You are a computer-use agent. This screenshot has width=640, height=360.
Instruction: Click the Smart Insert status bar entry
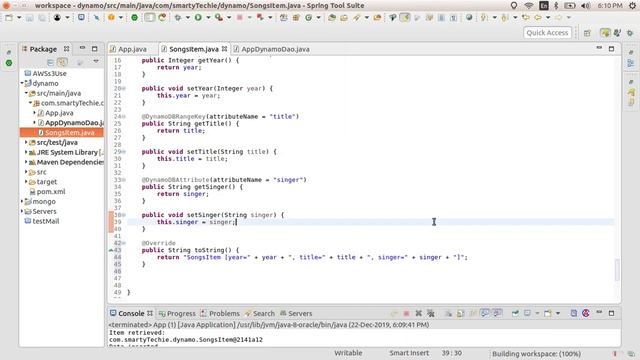pos(409,353)
